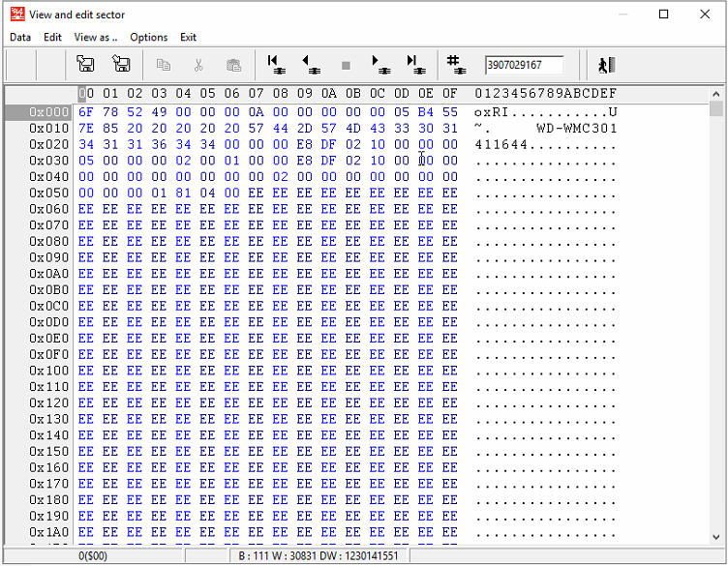Close the View and edit sector window
728x566 pixels.
705,15
